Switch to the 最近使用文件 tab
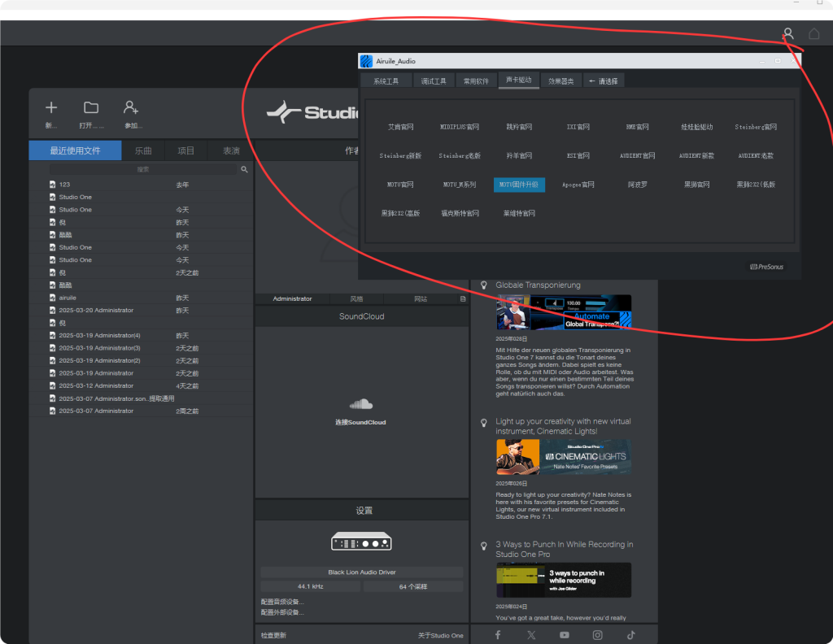 click(75, 150)
